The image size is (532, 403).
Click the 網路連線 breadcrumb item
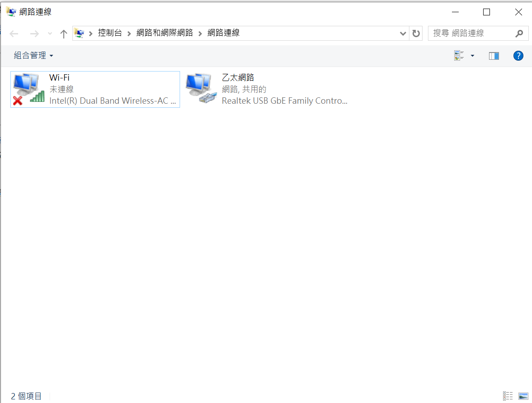point(223,33)
